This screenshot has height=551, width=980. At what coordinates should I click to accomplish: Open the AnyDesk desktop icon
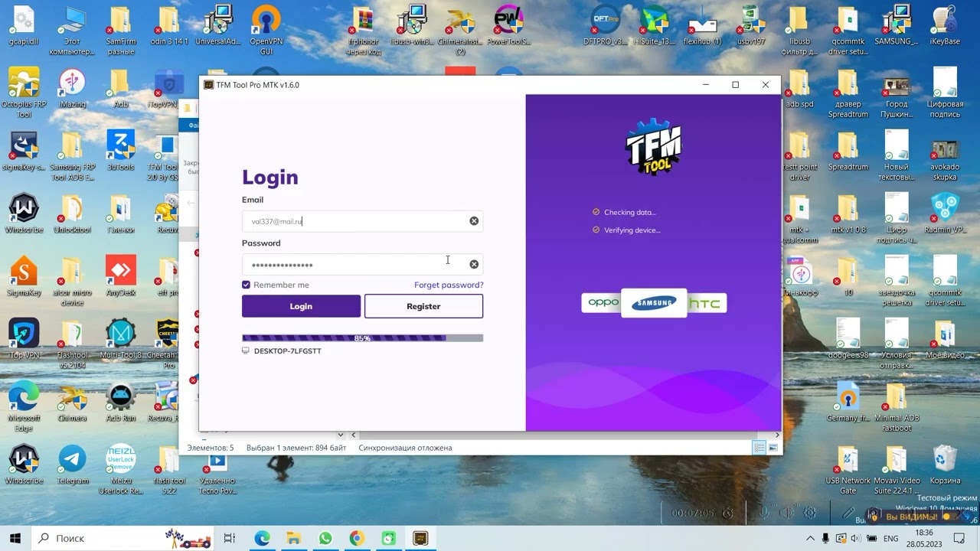[121, 276]
